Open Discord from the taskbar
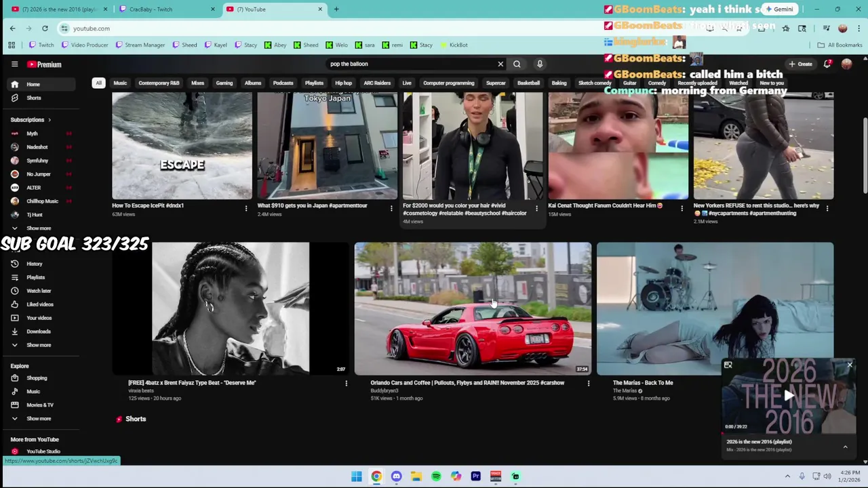The width and height of the screenshot is (868, 488). tap(396, 476)
